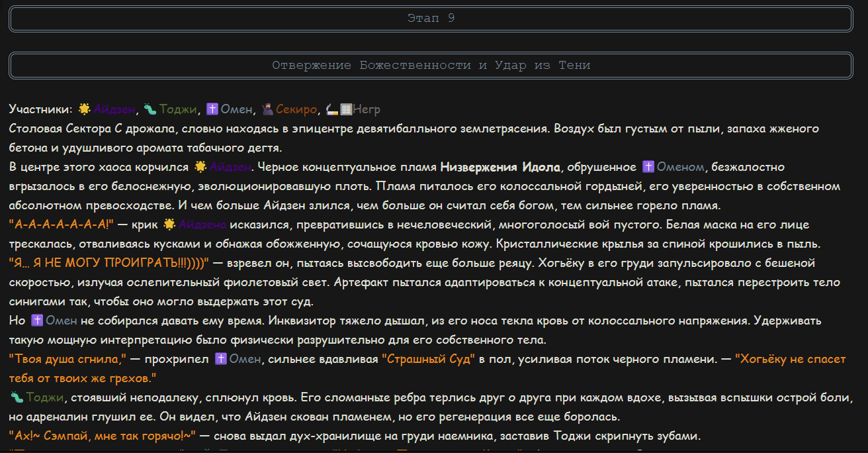Click the name "Омен" after "прохрипел"

click(x=246, y=359)
